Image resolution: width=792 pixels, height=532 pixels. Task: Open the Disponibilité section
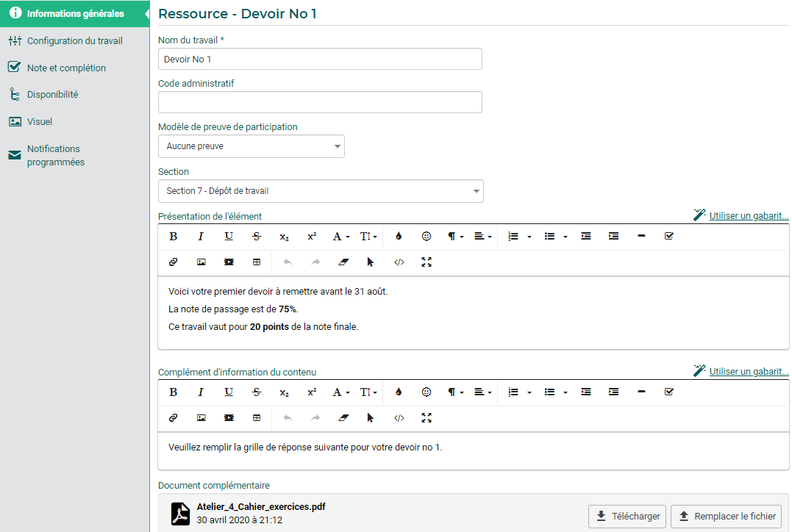52,94
